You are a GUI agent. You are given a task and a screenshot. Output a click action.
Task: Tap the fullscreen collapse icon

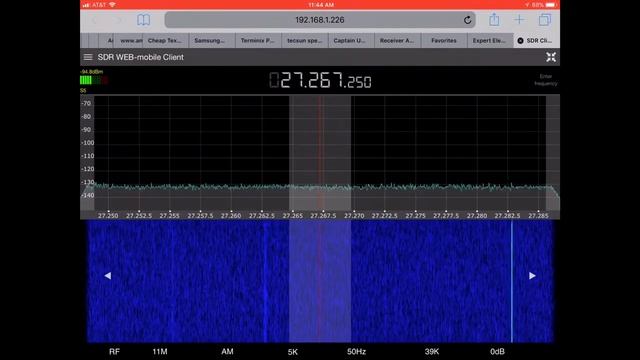(x=551, y=57)
